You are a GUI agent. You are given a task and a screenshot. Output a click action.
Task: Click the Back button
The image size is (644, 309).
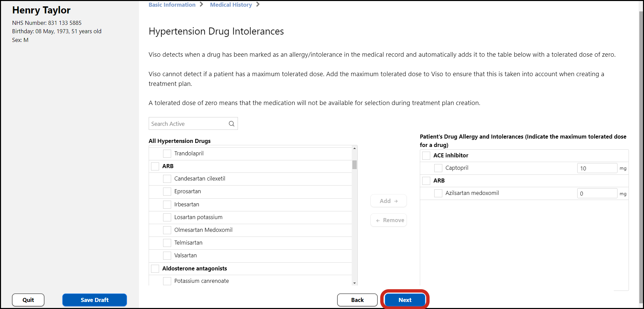[x=357, y=300]
